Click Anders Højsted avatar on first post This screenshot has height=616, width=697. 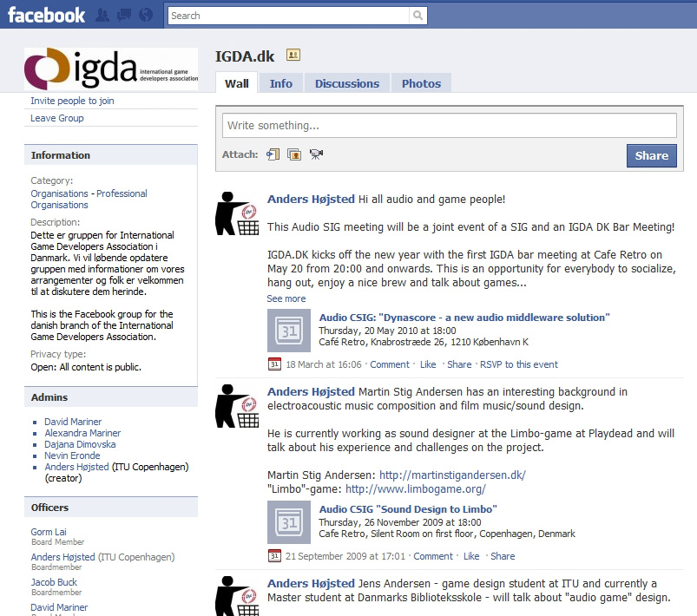237,213
